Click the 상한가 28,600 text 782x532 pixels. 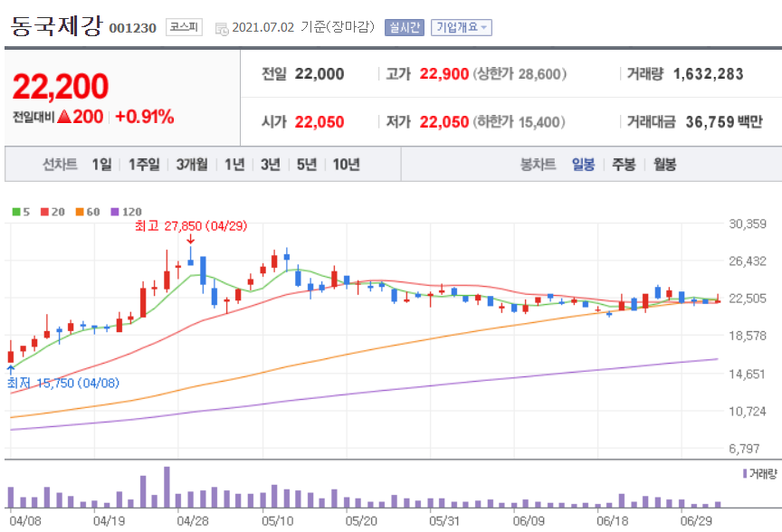point(520,74)
